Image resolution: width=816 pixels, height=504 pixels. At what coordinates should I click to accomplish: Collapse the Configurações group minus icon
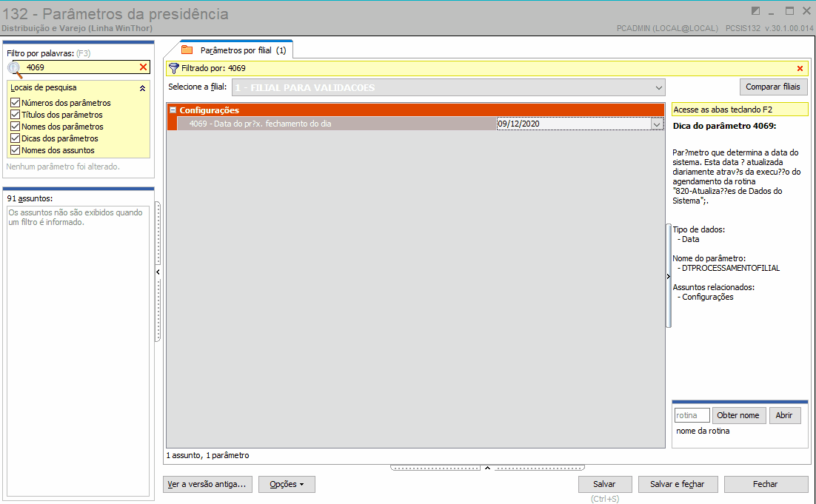(173, 110)
